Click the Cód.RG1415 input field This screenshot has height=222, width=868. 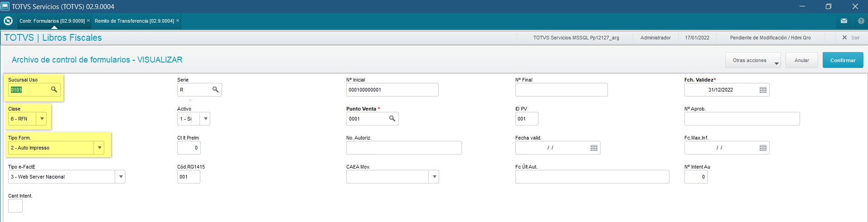[x=189, y=177]
